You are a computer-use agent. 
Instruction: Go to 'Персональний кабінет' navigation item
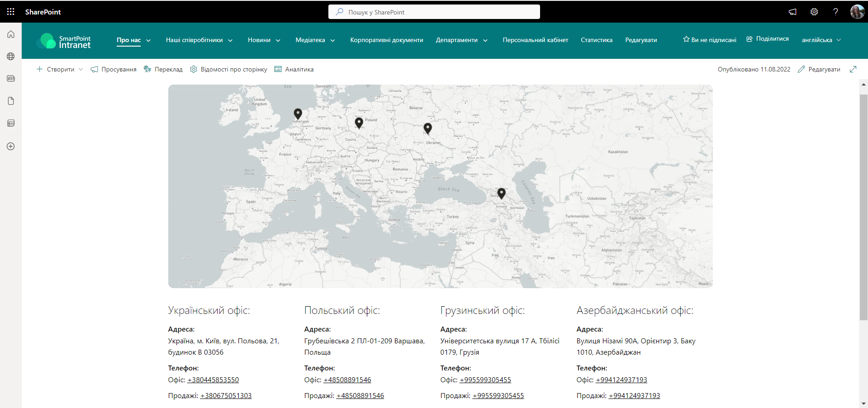point(535,40)
